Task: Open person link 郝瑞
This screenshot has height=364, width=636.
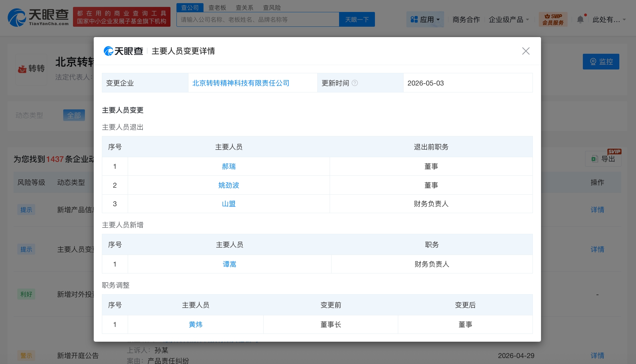Action: click(x=229, y=166)
